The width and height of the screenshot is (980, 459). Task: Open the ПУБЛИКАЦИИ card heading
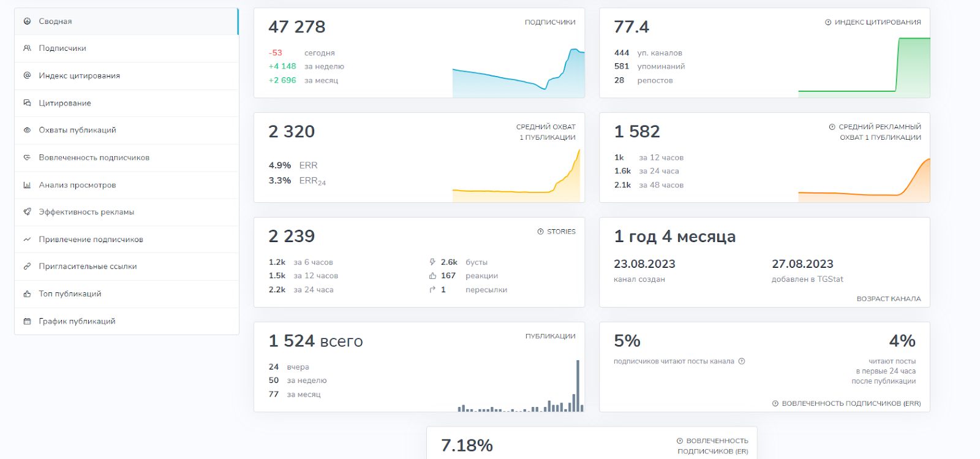[x=551, y=336]
